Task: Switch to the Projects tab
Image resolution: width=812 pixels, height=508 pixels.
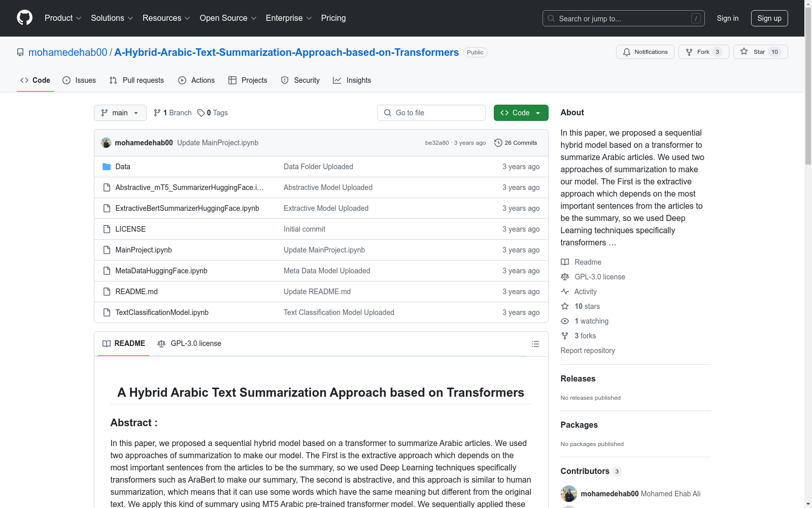Action: [x=248, y=80]
